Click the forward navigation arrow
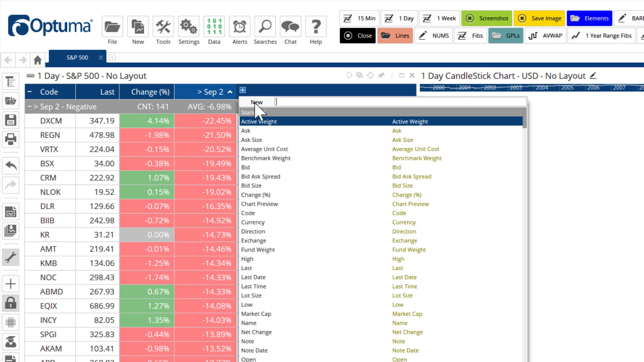This screenshot has height=362, width=644. 23,60
